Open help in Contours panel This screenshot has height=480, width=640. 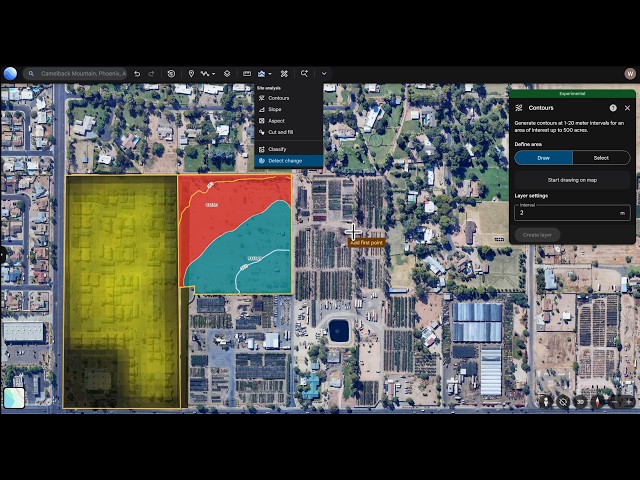613,108
